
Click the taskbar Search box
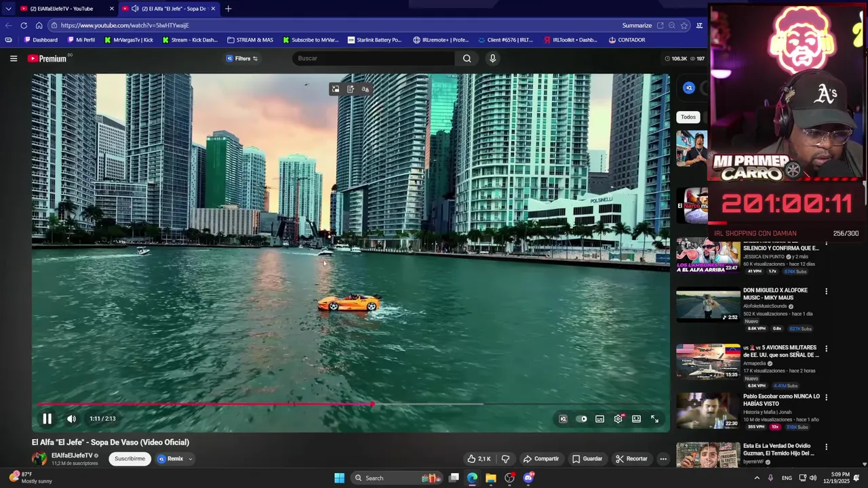point(397,478)
